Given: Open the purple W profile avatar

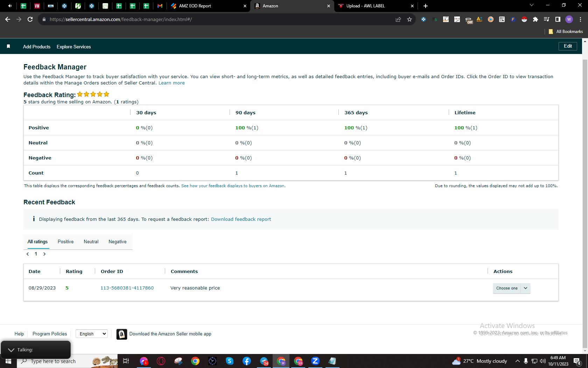Looking at the screenshot, I should [569, 19].
